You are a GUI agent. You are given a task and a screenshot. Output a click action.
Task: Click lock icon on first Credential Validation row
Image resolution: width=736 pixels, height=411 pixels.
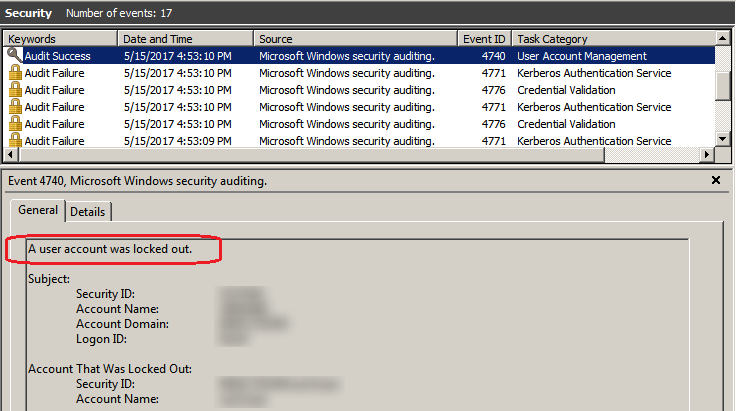(14, 90)
